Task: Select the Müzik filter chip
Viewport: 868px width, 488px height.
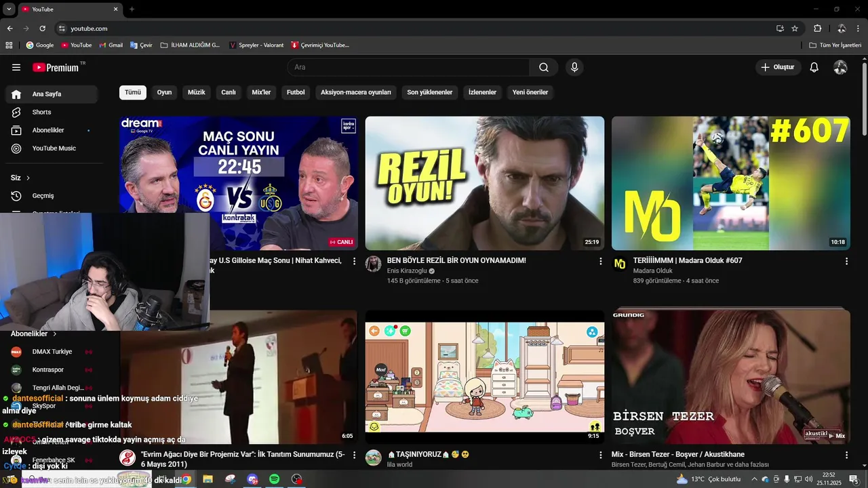Action: point(196,92)
